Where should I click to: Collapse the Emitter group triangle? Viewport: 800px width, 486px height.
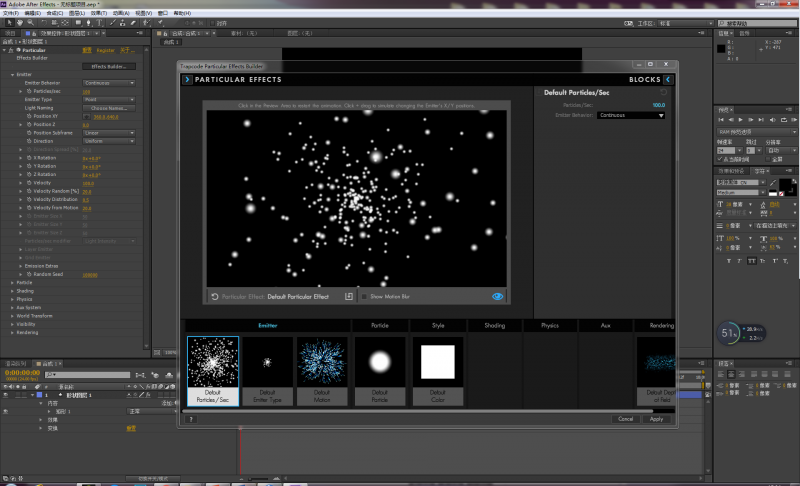click(x=12, y=74)
